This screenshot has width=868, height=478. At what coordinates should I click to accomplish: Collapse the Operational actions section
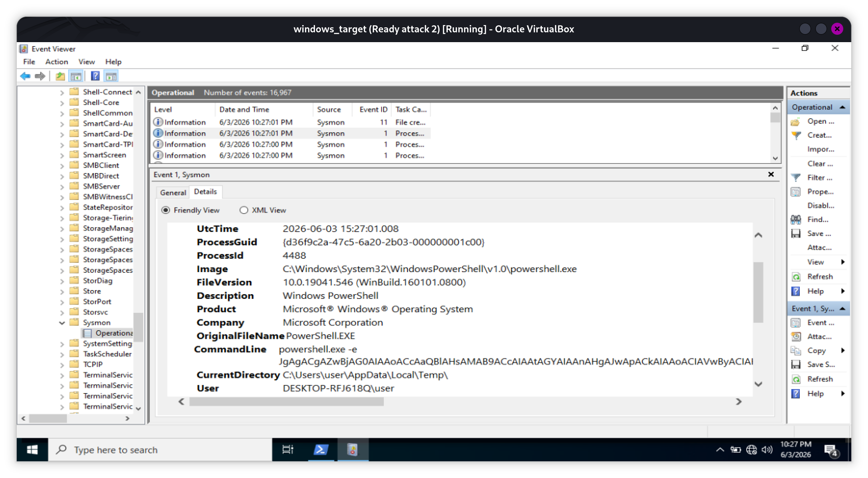842,107
